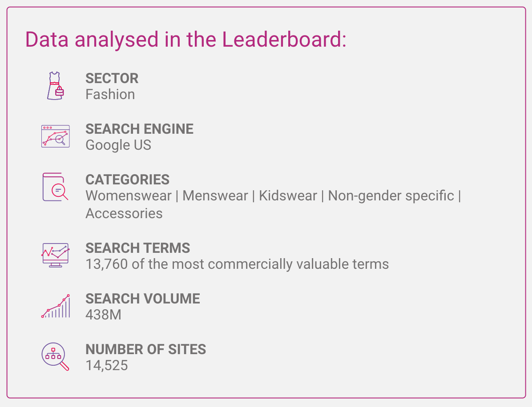Click the Non-gender specific category
This screenshot has width=532, height=407.
coord(391,196)
